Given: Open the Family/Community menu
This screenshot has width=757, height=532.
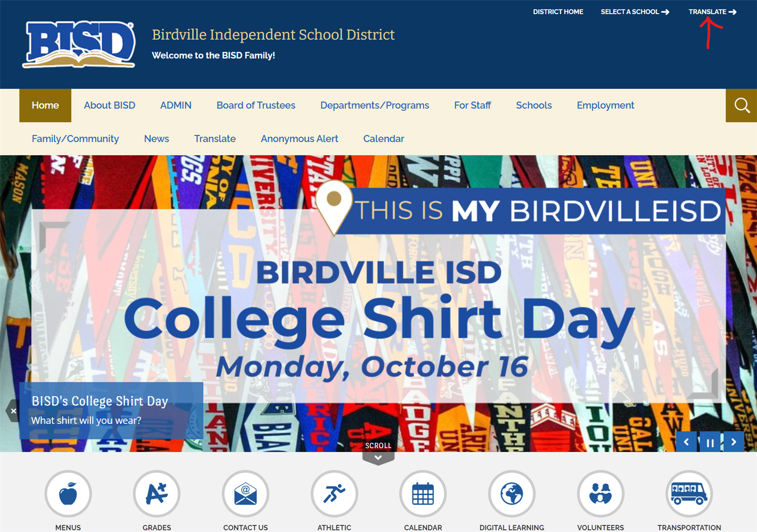Looking at the screenshot, I should [x=75, y=139].
